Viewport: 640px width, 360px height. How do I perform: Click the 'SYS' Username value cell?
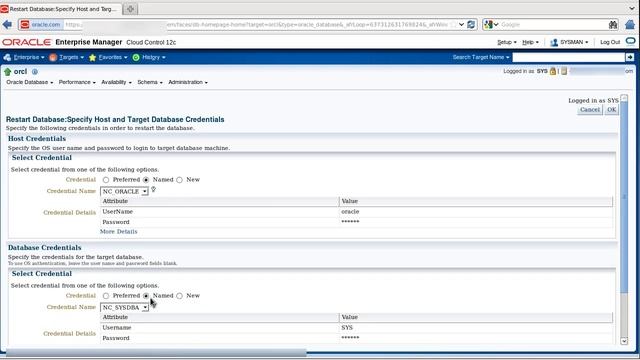[x=476, y=327]
